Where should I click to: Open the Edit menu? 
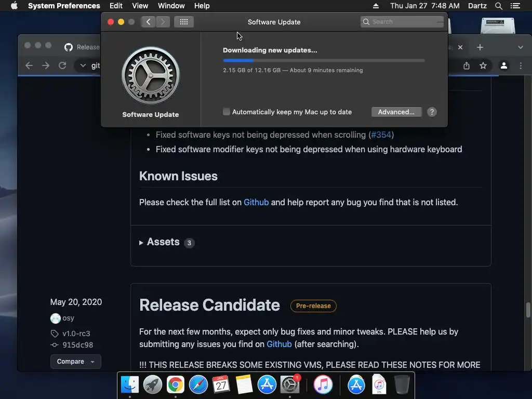point(116,6)
